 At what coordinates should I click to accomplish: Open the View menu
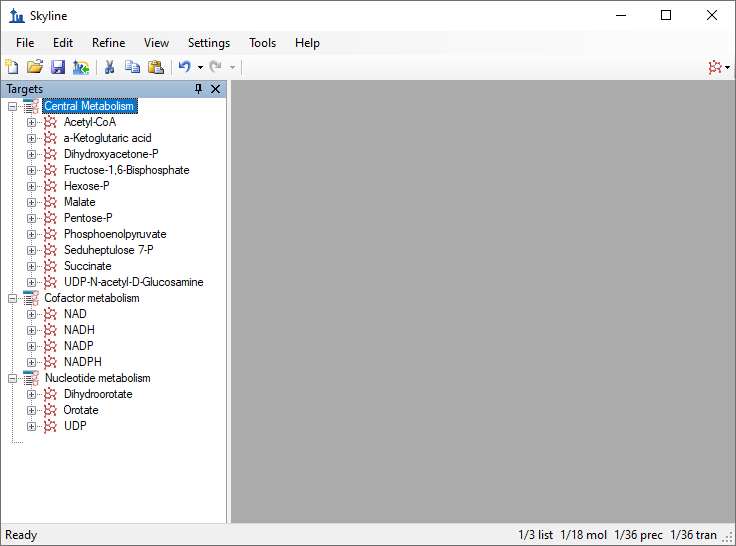156,43
